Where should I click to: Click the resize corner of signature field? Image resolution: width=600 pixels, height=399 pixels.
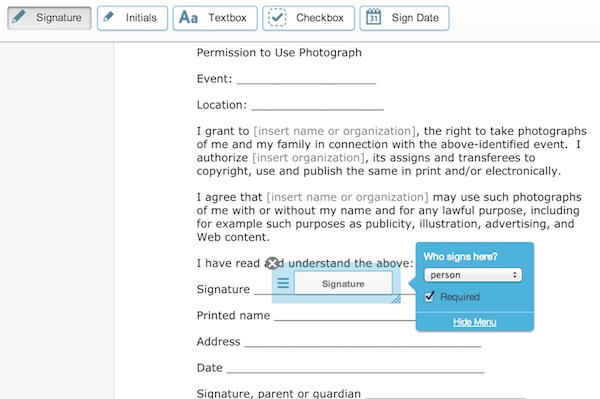[396, 299]
